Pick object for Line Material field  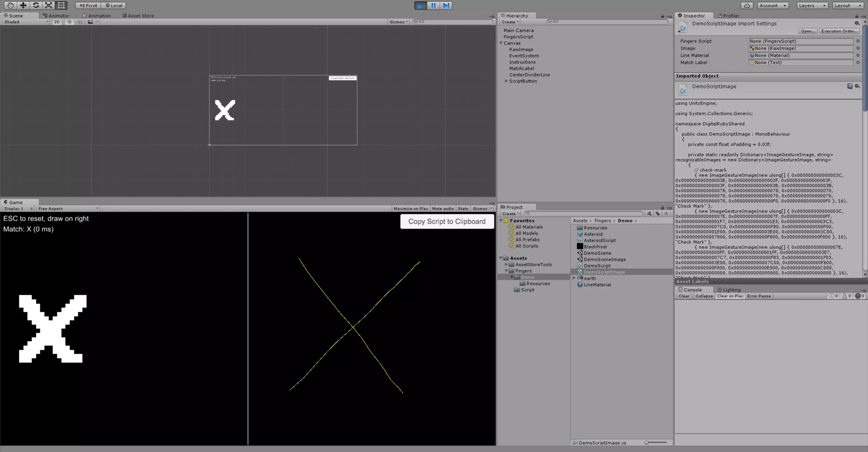tap(858, 55)
